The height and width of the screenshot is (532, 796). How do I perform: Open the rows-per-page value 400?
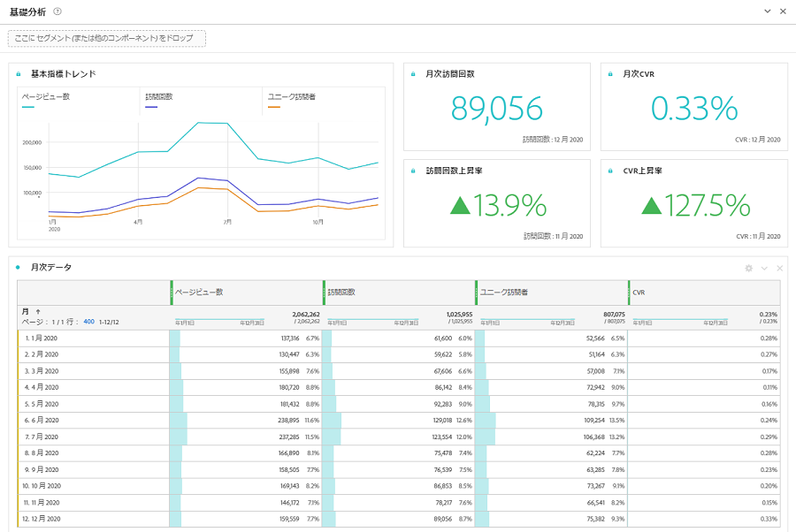tap(88, 322)
